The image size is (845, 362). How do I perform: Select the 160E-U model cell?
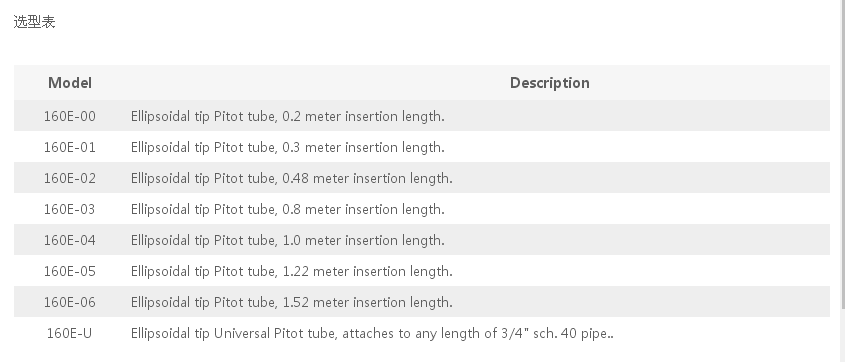pos(70,333)
